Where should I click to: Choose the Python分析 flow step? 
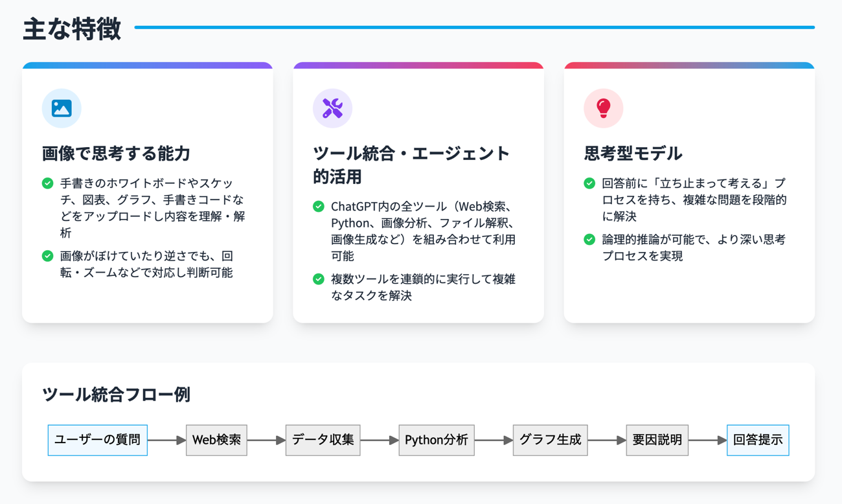437,441
